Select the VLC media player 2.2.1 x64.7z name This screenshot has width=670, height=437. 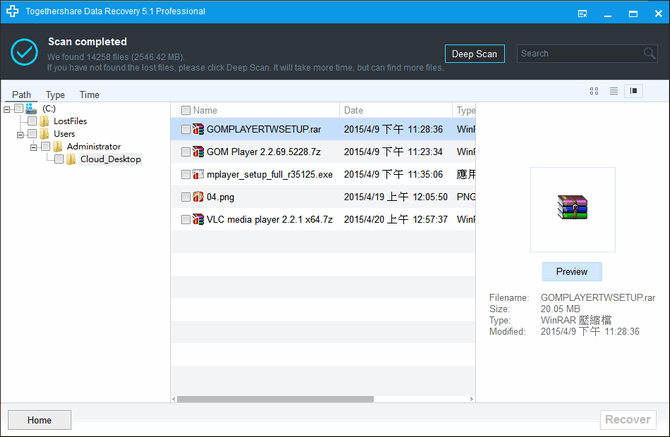270,220
